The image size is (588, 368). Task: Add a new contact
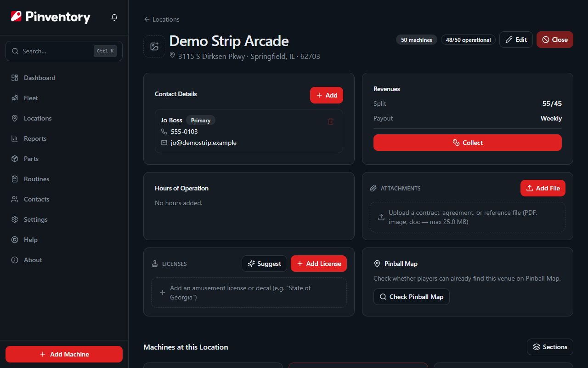[327, 95]
